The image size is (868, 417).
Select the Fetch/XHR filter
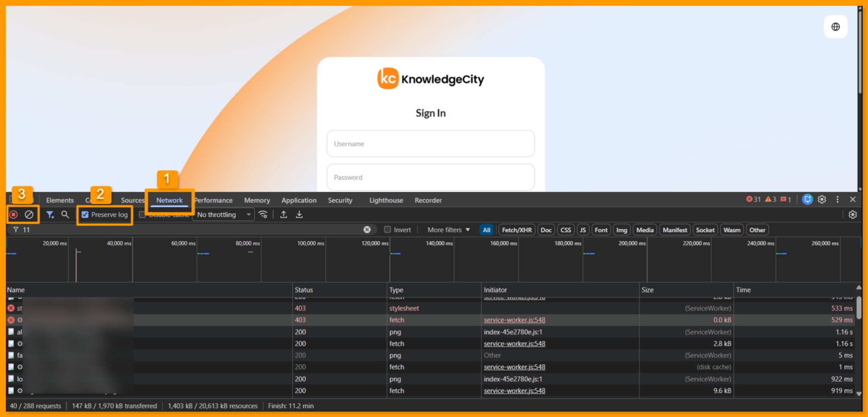[517, 230]
